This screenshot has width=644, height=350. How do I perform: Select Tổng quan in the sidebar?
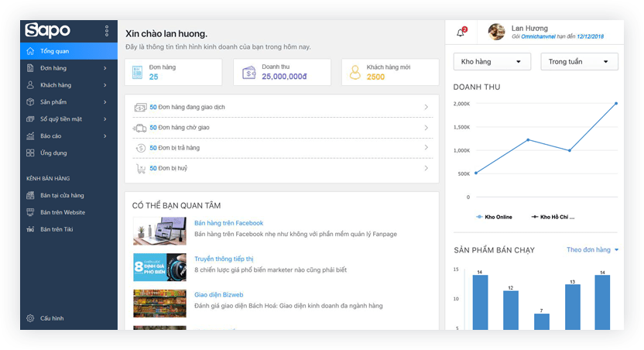click(x=69, y=51)
